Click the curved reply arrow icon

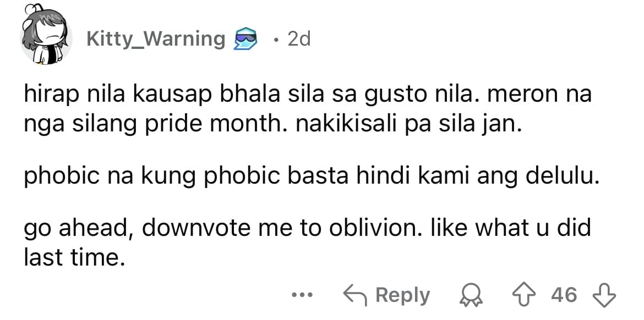pyautogui.click(x=355, y=295)
